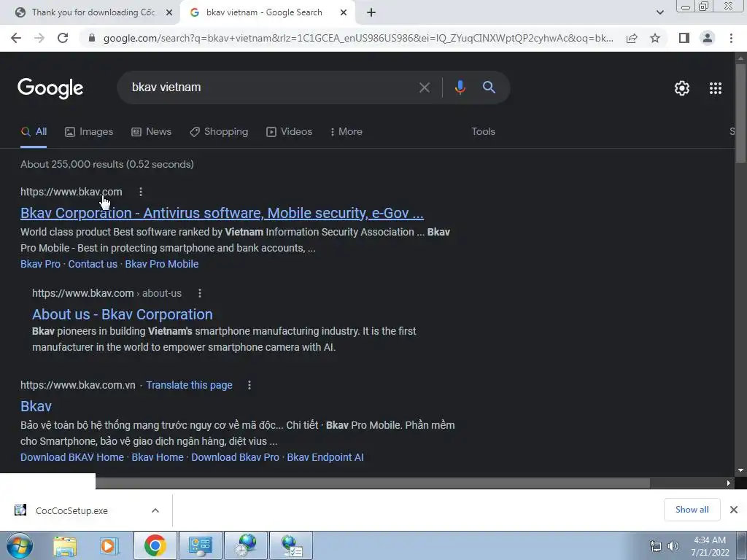Close the bkav vietnam search tab
The width and height of the screenshot is (747, 560).
[343, 13]
